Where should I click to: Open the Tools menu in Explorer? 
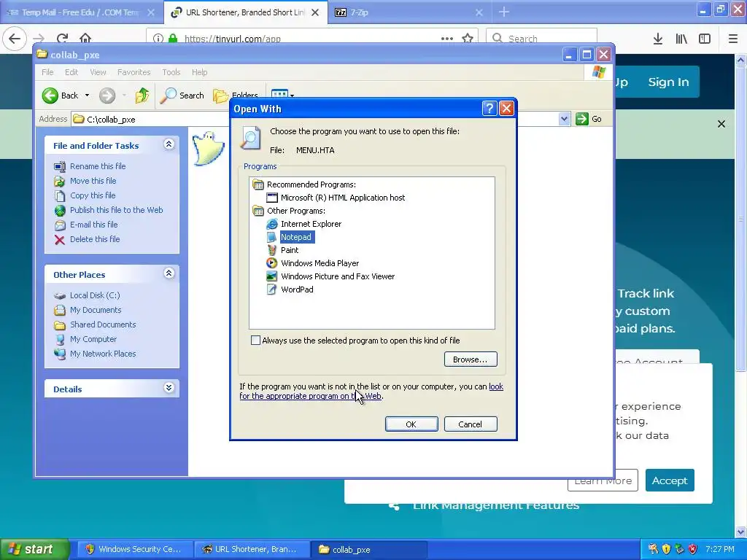[x=171, y=72]
